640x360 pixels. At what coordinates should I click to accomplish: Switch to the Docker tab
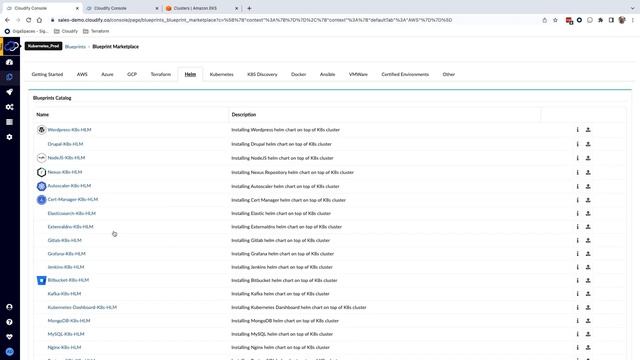(298, 74)
